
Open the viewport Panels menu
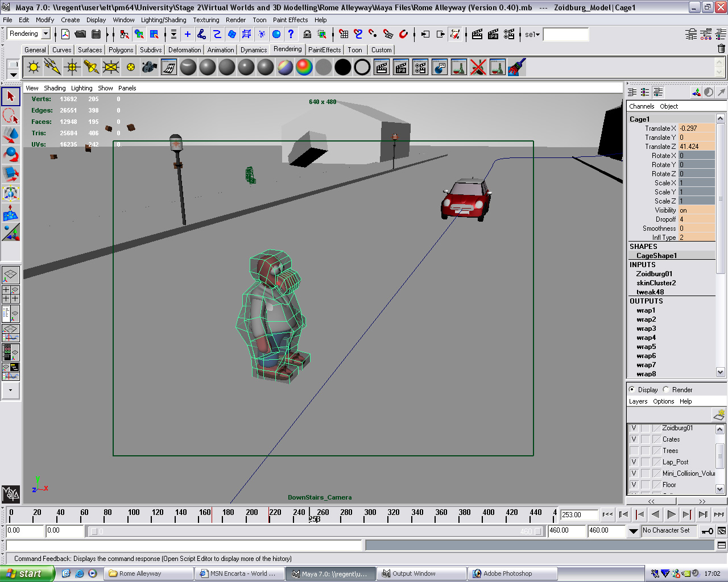point(127,88)
